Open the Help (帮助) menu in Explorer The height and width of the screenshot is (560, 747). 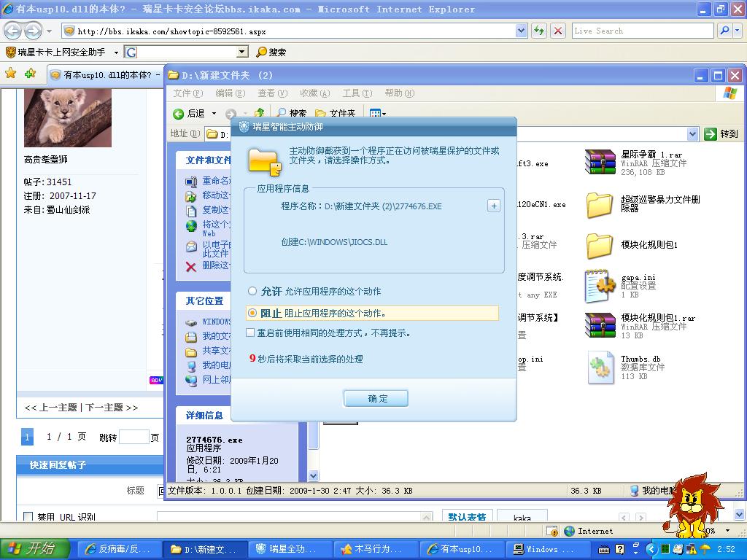(399, 93)
